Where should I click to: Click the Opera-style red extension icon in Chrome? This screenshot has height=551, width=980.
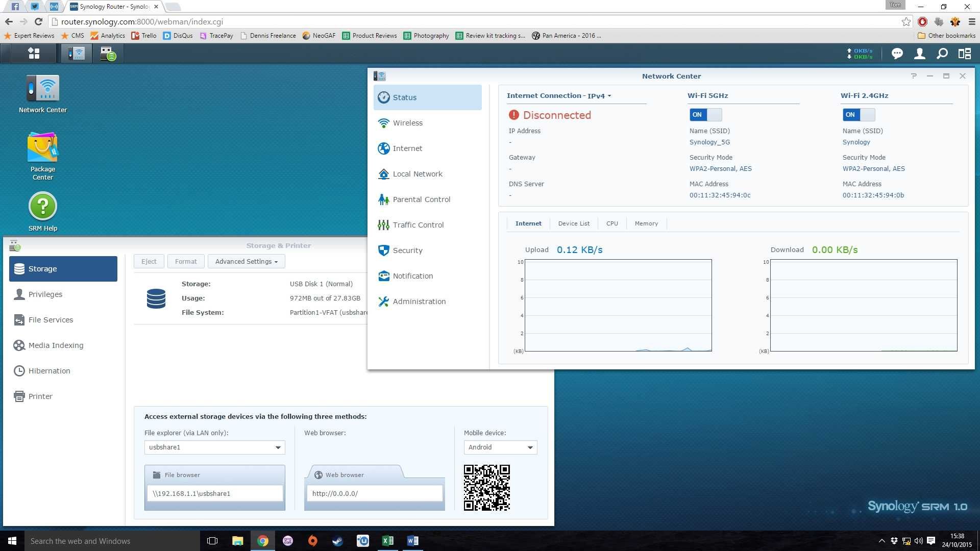[922, 21]
